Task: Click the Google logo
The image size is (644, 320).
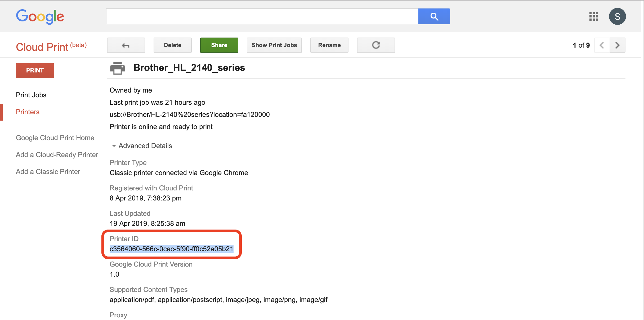Action: (x=40, y=17)
